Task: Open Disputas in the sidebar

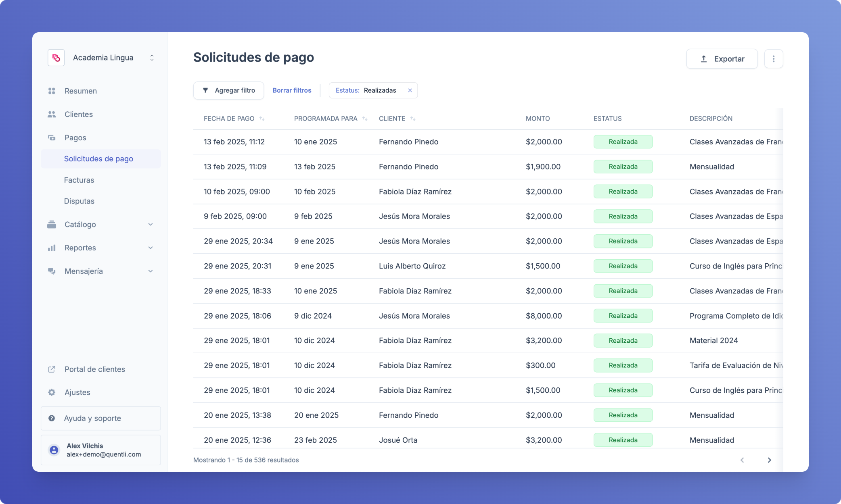Action: (x=79, y=201)
